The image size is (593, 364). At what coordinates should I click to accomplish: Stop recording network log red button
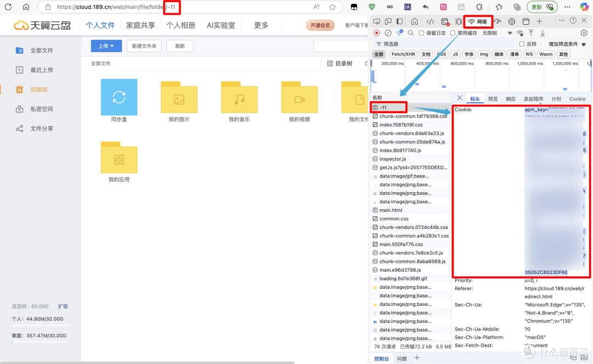pos(377,33)
